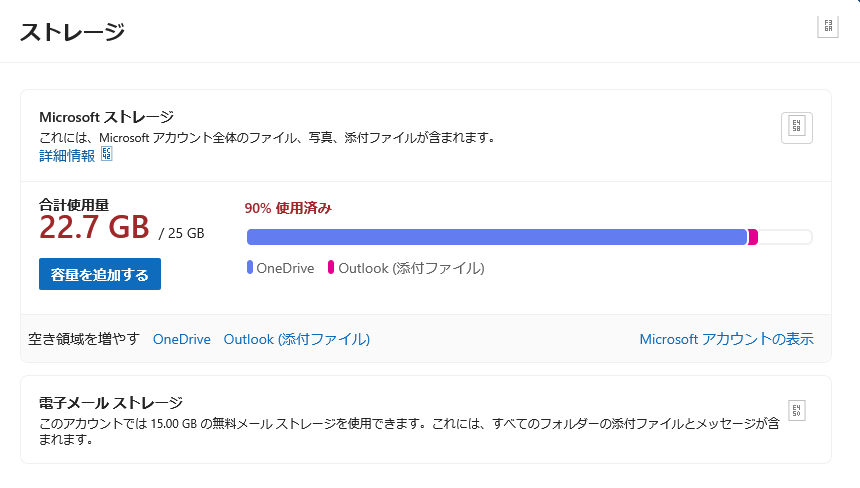Open the 詳細情報 link
860x488 pixels.
click(67, 155)
